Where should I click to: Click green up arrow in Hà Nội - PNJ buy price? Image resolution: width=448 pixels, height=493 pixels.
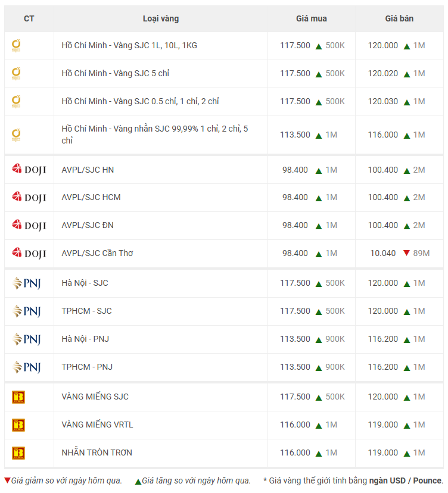tap(319, 340)
